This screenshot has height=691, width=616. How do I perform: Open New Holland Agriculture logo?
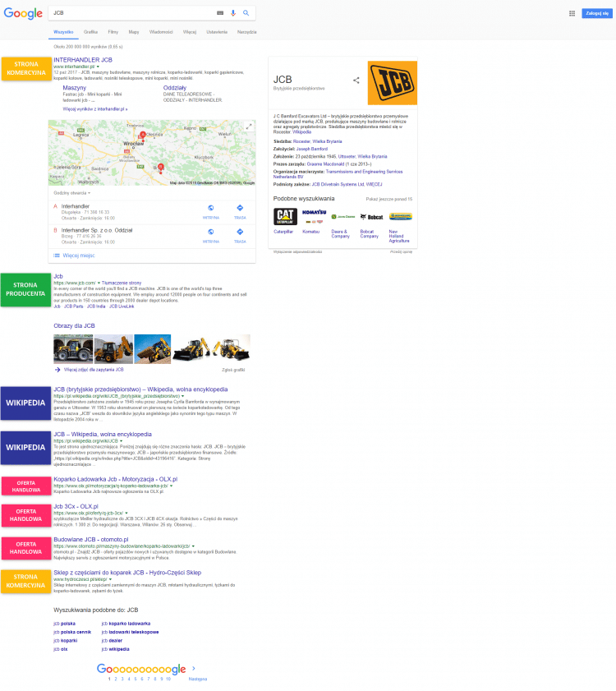pyautogui.click(x=401, y=216)
